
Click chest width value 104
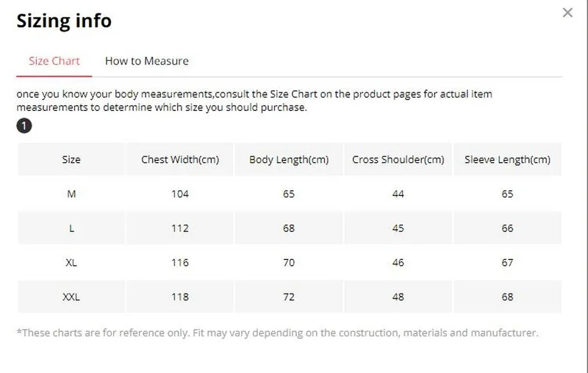[x=180, y=194]
